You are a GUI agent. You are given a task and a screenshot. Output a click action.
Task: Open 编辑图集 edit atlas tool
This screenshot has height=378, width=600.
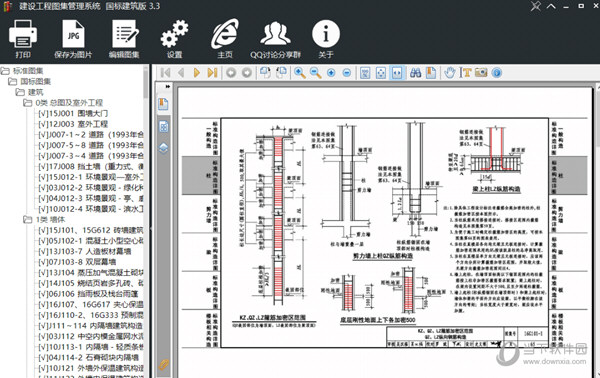click(124, 39)
